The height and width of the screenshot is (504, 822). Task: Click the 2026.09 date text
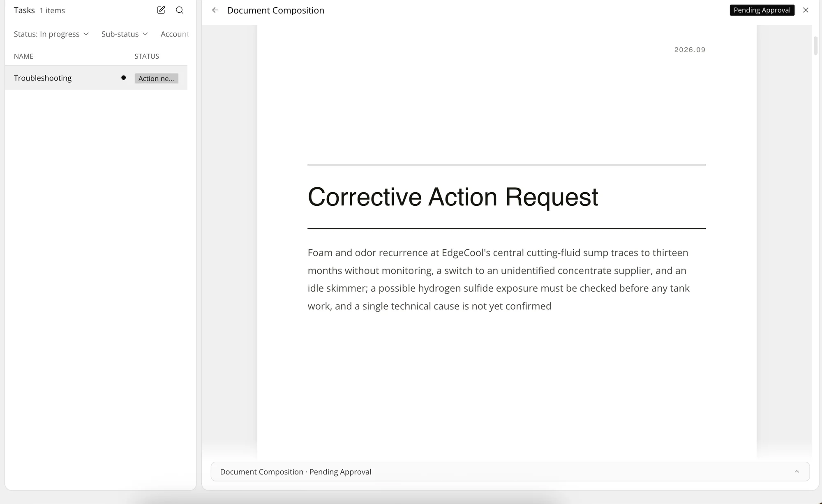(x=690, y=50)
